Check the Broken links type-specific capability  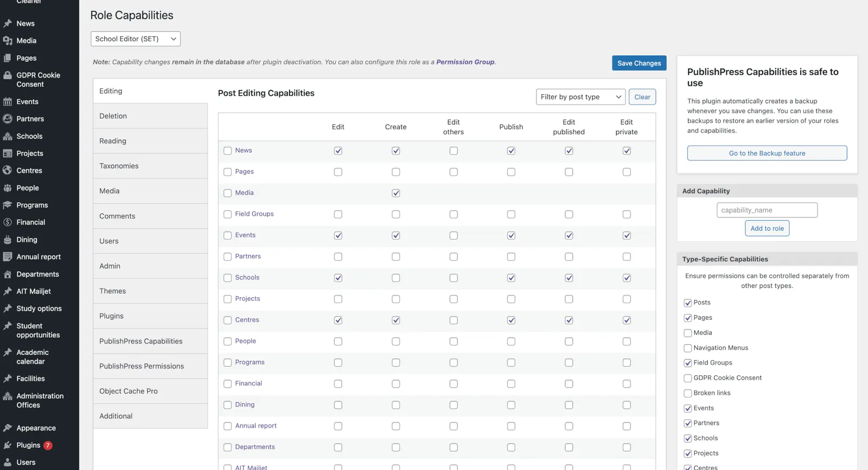tap(688, 394)
